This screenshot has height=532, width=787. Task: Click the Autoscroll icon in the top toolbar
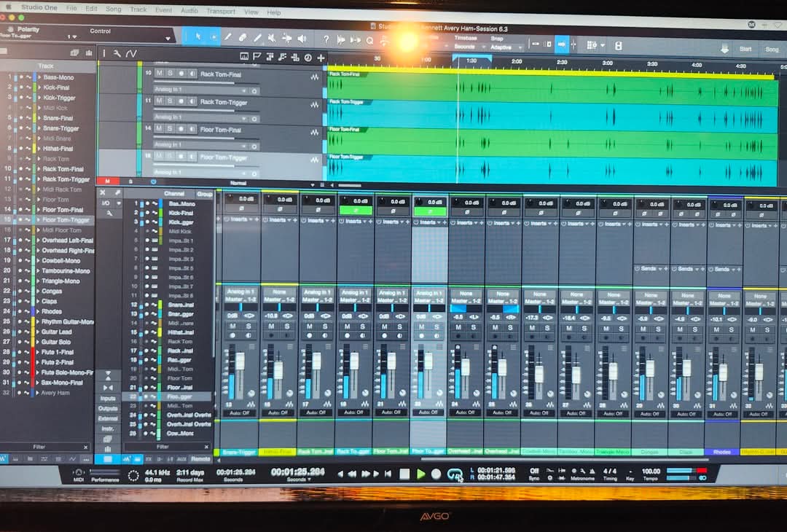562,44
